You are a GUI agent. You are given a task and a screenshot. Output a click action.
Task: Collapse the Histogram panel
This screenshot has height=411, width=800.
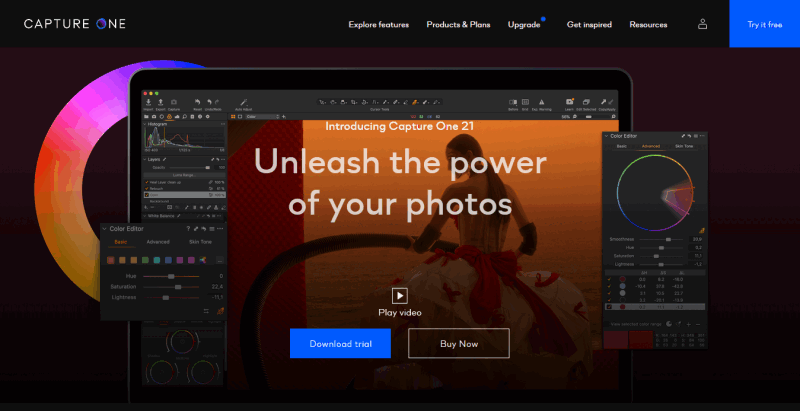[x=144, y=124]
